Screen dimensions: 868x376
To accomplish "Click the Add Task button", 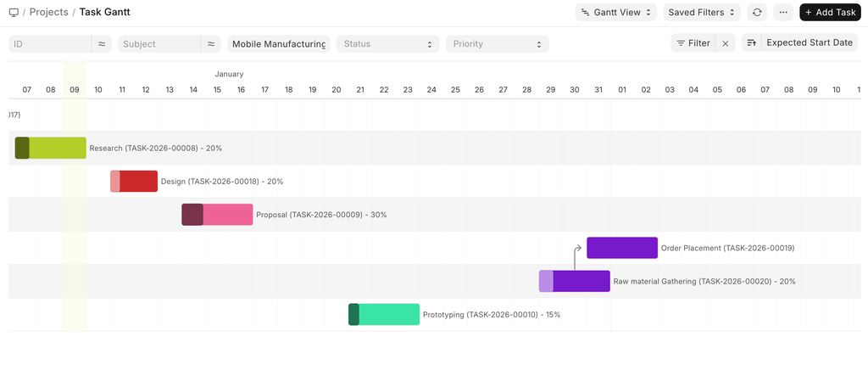I will tap(830, 13).
